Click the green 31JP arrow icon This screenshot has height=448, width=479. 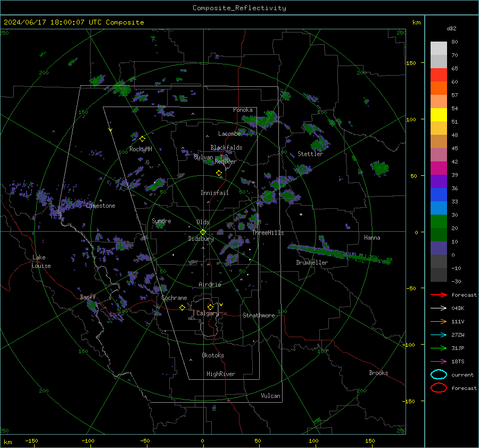439,348
